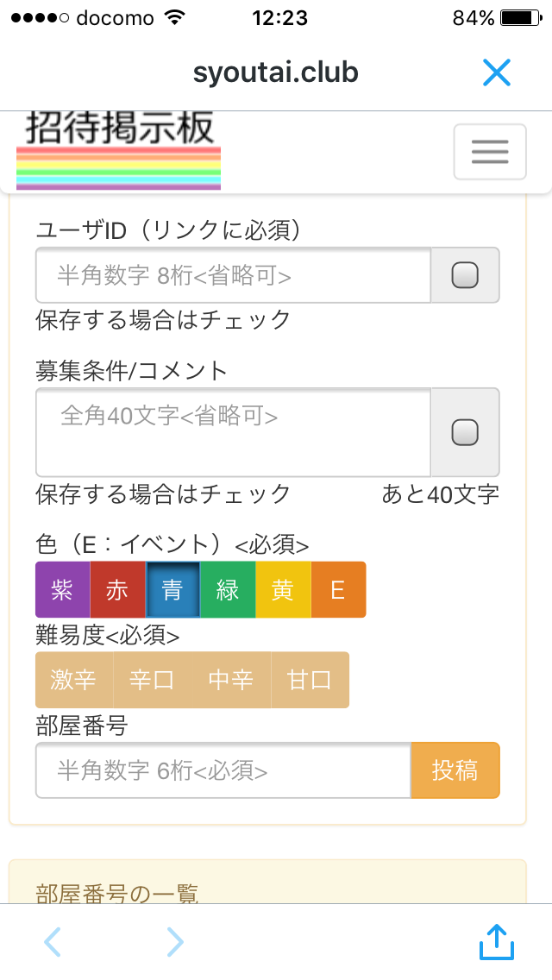Check the save comment checkbox
Viewport: 552px width, 980px height.
[x=465, y=432]
